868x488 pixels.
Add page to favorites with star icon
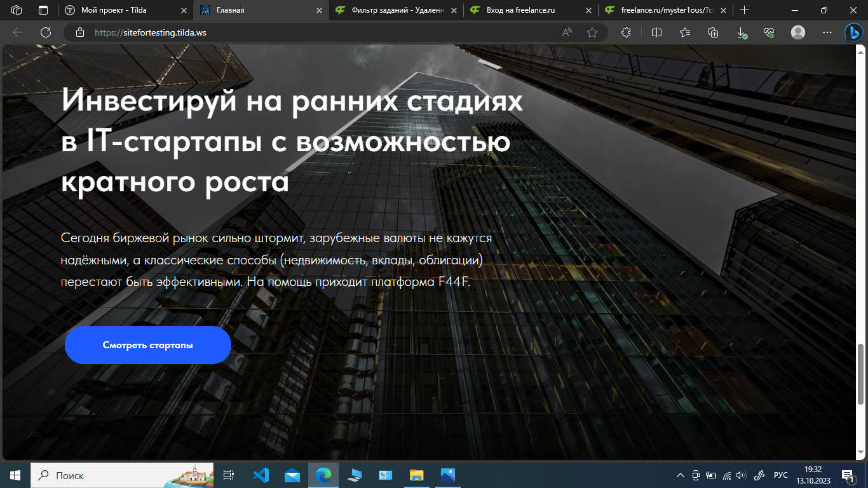click(592, 32)
